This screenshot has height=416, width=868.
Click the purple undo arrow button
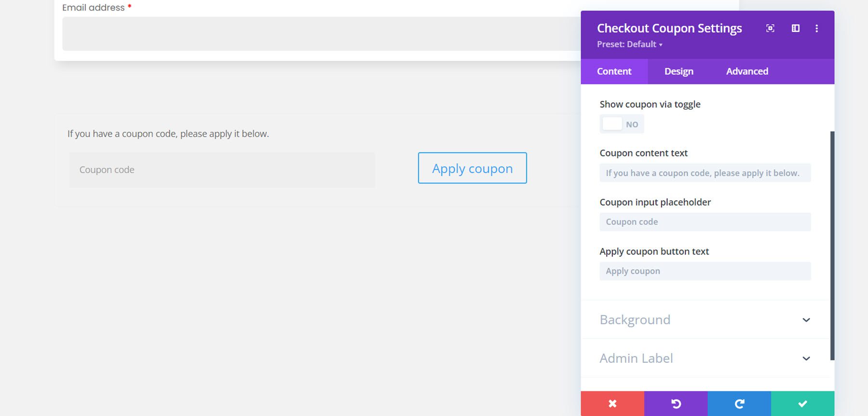(x=676, y=403)
